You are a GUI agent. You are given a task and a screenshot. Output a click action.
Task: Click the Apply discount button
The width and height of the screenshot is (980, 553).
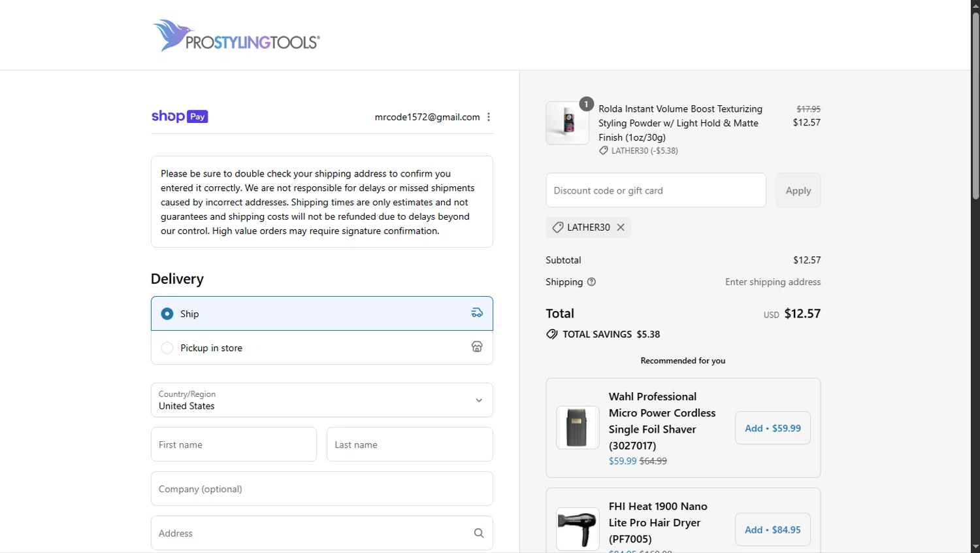point(798,190)
